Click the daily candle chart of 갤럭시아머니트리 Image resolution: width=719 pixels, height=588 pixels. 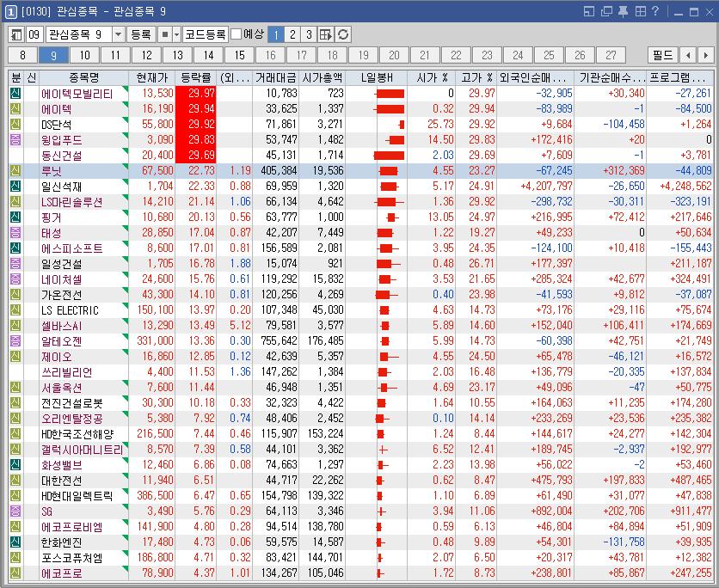pos(384,450)
